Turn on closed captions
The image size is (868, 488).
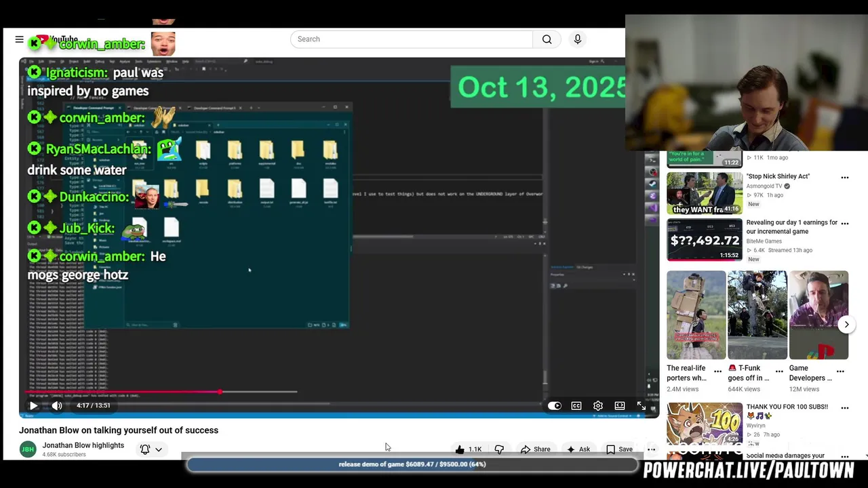coord(576,405)
